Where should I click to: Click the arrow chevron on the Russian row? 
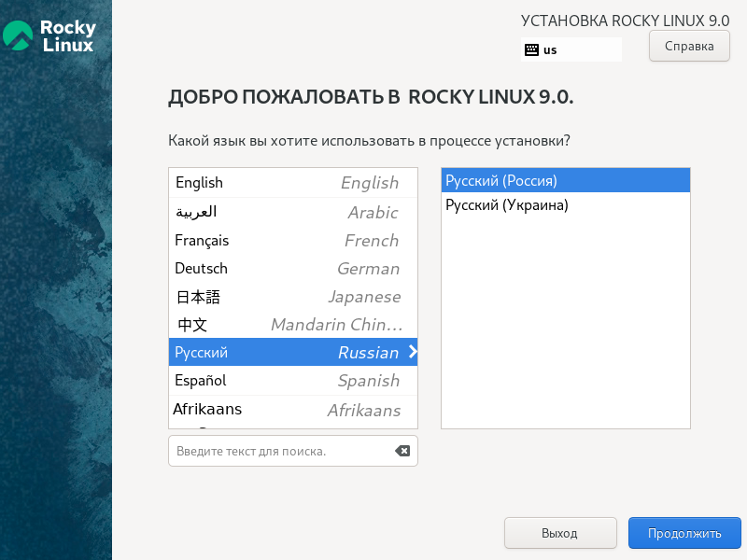[x=413, y=352]
